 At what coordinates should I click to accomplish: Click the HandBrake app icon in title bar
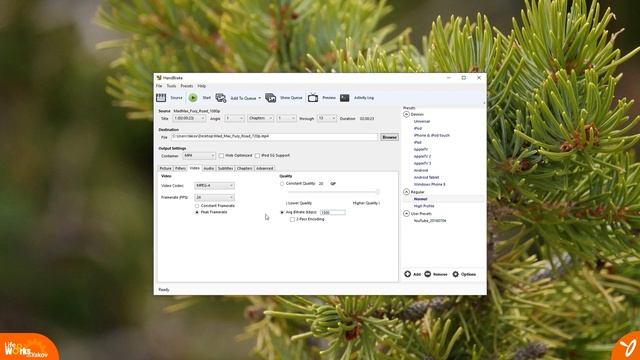pos(159,78)
